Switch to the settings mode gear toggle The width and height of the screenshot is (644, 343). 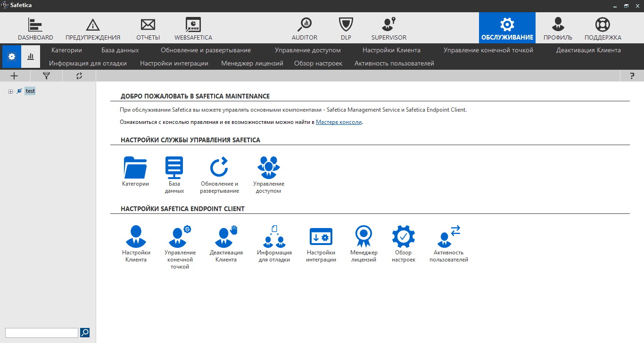point(12,57)
